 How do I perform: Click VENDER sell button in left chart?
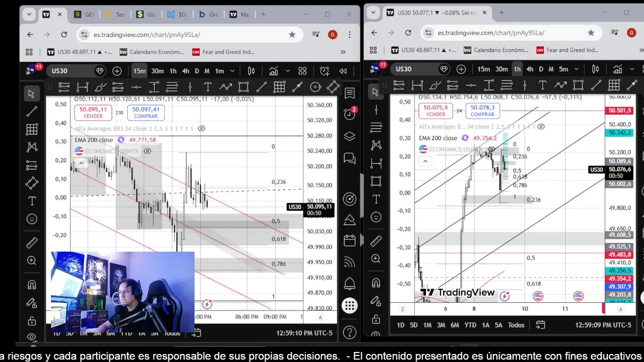pyautogui.click(x=93, y=113)
